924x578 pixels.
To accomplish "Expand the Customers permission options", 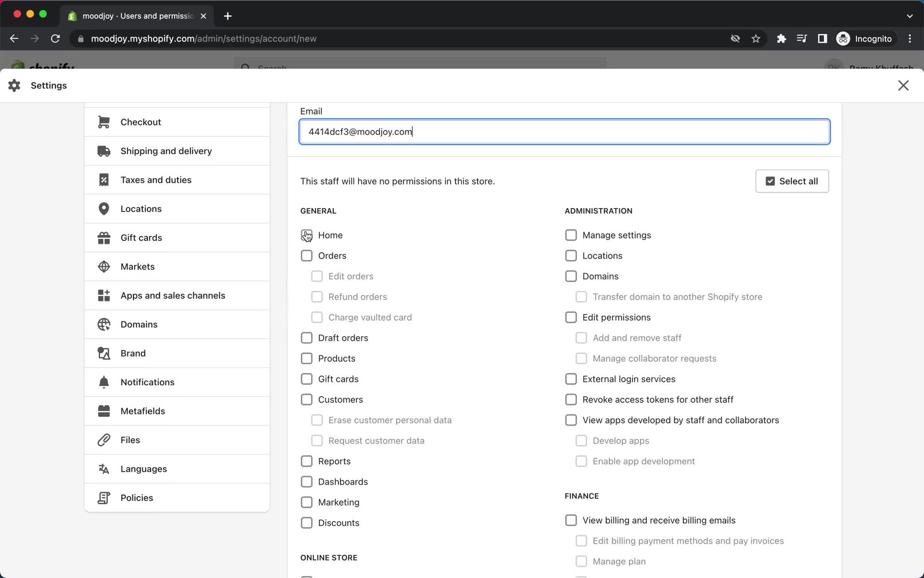I will tap(306, 399).
